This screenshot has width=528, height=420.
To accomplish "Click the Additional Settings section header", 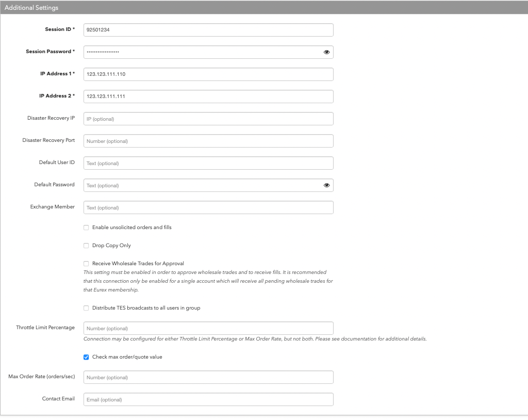I will pos(264,7).
